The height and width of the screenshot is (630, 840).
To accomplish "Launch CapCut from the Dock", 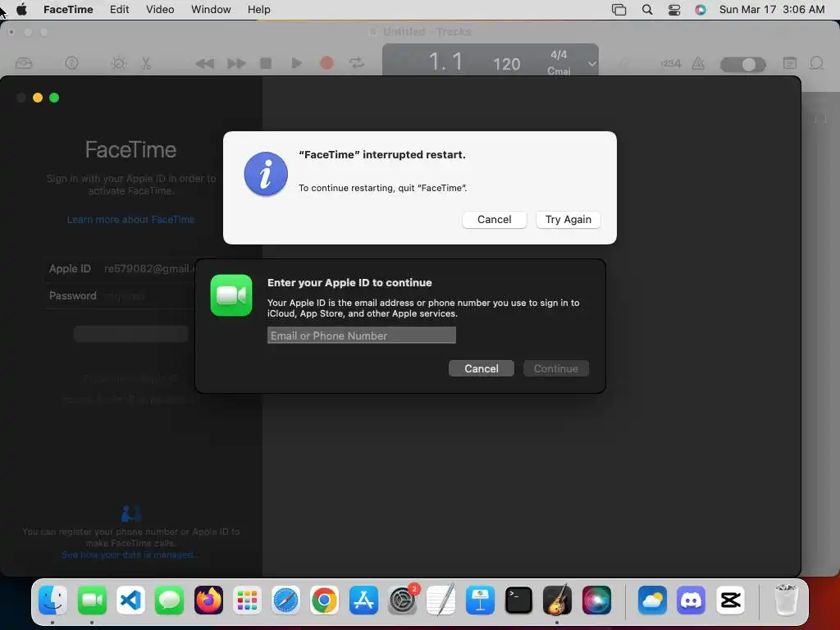I will tap(730, 600).
